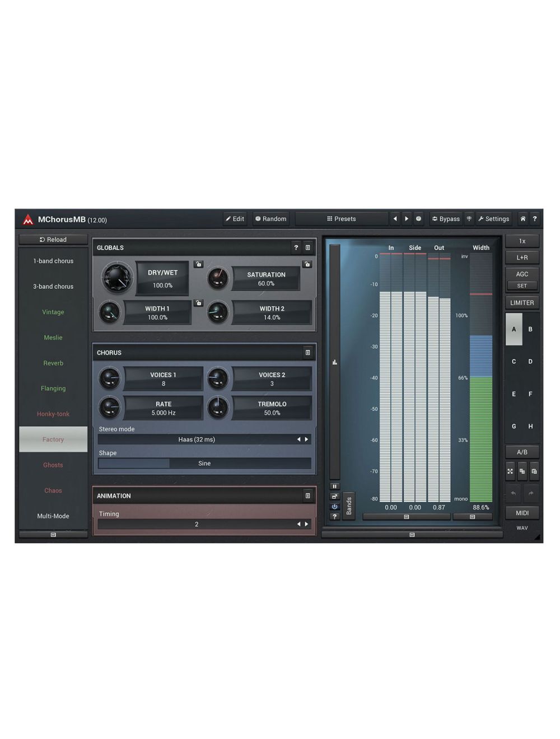Select preset slot B

tap(530, 329)
